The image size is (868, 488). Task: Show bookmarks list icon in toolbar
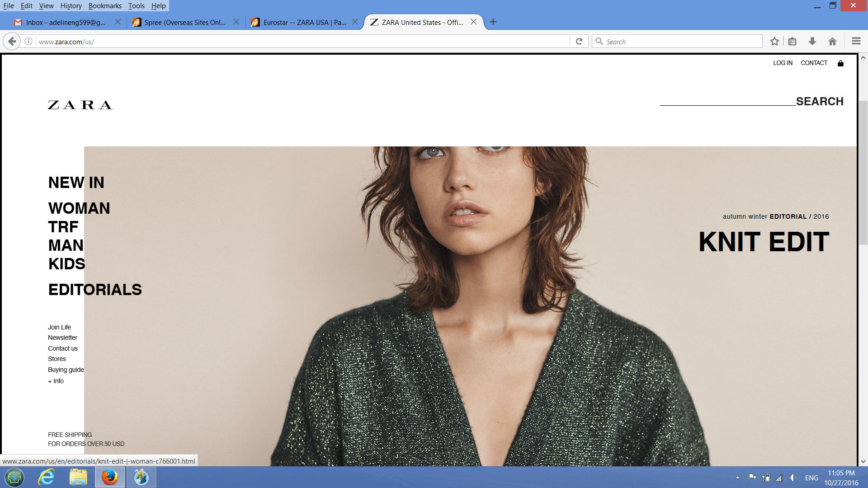[x=792, y=42]
